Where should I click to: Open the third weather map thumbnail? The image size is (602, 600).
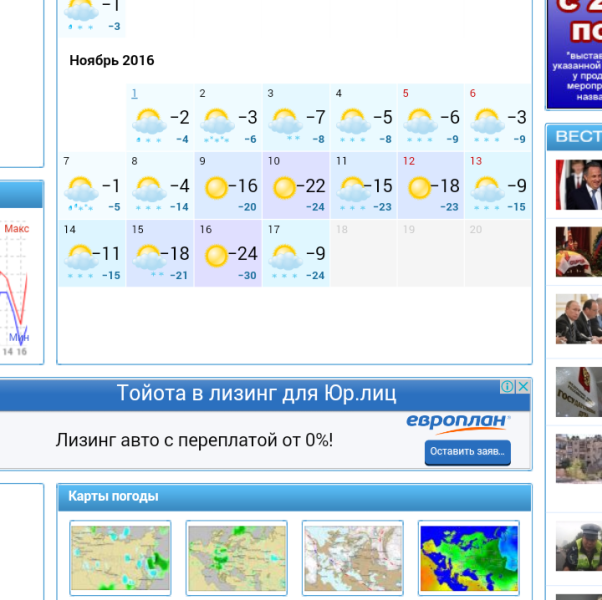click(x=352, y=558)
